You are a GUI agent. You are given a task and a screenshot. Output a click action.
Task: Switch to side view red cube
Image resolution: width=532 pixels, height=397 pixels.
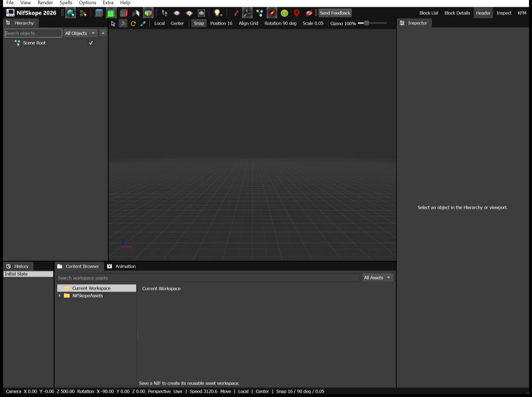(124, 13)
